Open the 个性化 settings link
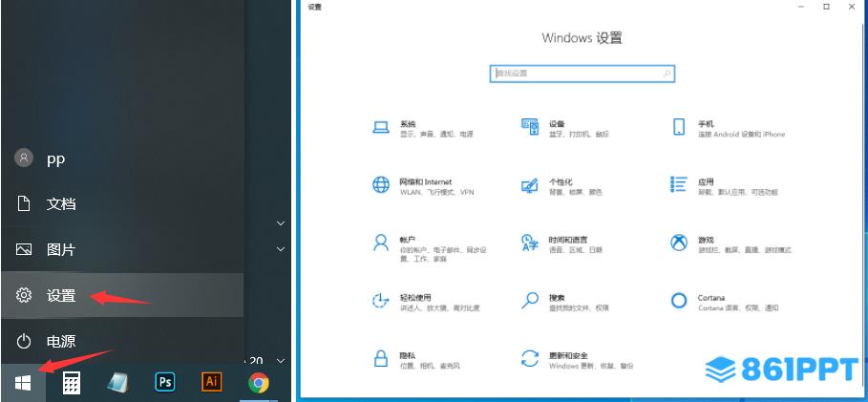This screenshot has width=868, height=402. click(561, 186)
